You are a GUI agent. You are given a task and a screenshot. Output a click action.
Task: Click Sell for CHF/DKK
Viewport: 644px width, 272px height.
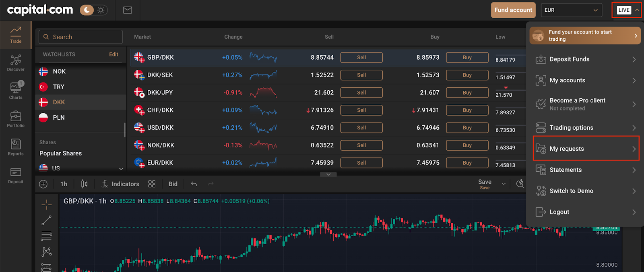coord(361,110)
